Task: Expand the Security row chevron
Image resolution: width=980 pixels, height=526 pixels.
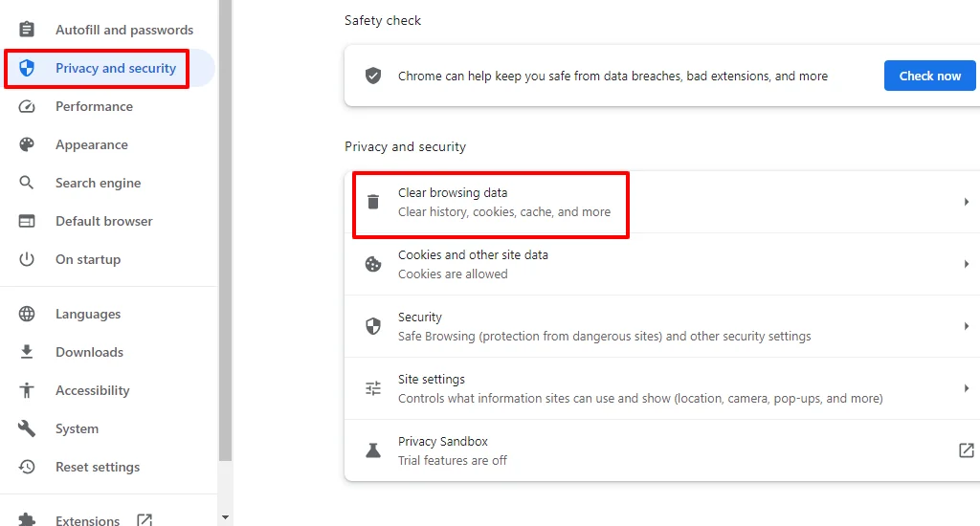Action: click(967, 326)
